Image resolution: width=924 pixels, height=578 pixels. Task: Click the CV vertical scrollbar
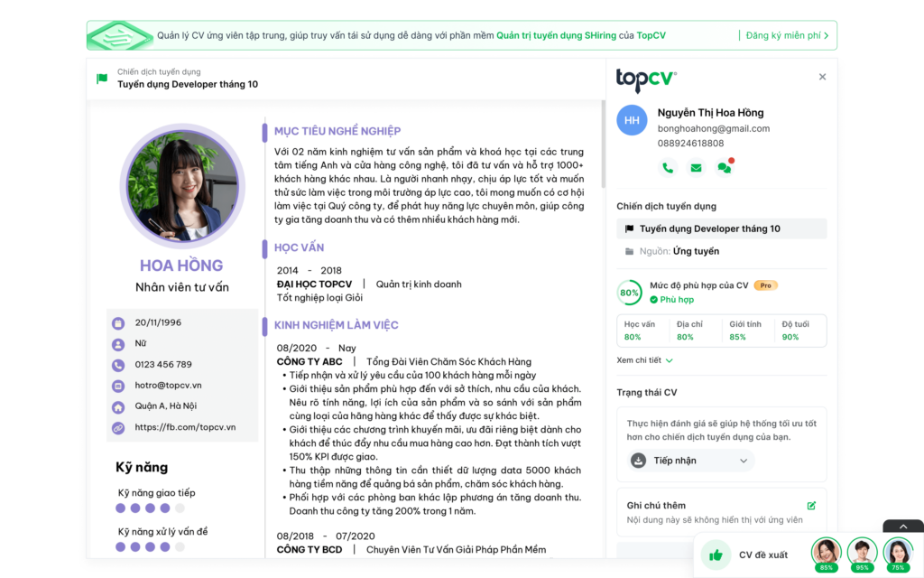603,144
